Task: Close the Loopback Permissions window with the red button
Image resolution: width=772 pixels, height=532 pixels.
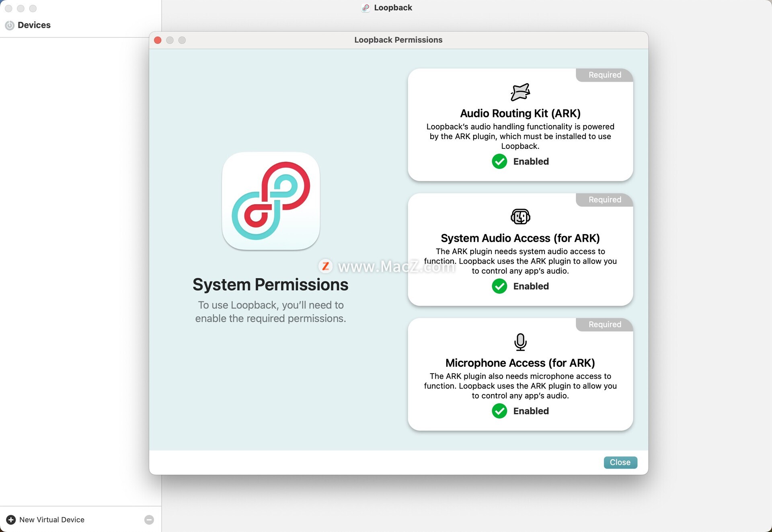Action: (x=158, y=40)
